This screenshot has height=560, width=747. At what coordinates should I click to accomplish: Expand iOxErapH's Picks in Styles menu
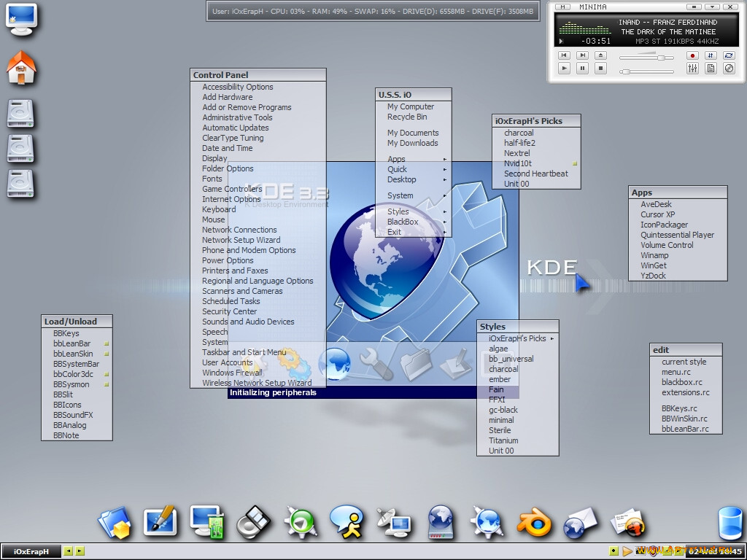point(517,338)
